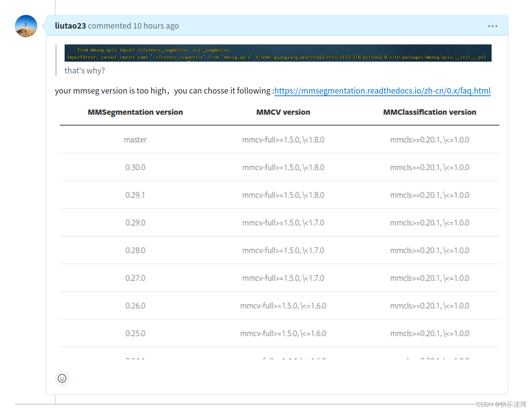Select the '0.27.0' version cell
The image size is (532, 411).
click(x=135, y=278)
